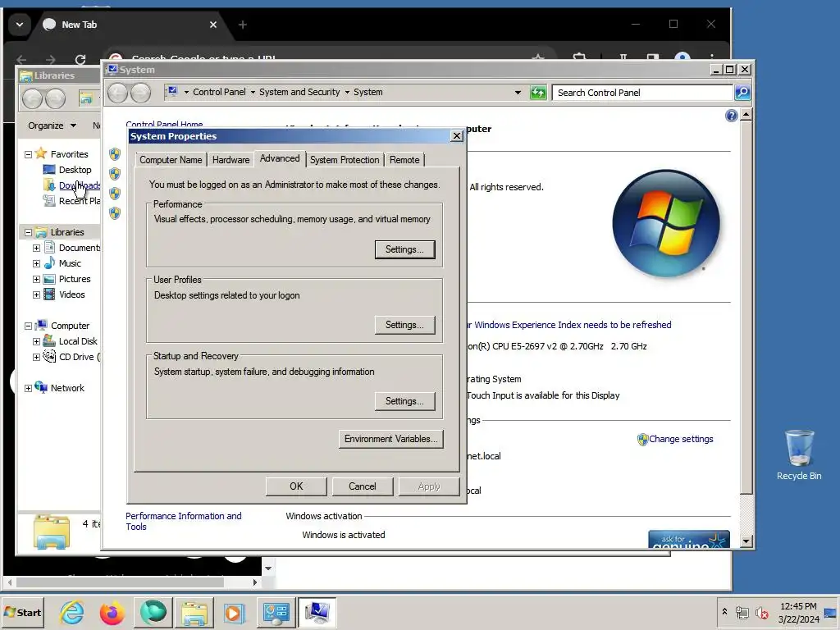Select the Videos library icon
This screenshot has width=840, height=630.
point(49,294)
